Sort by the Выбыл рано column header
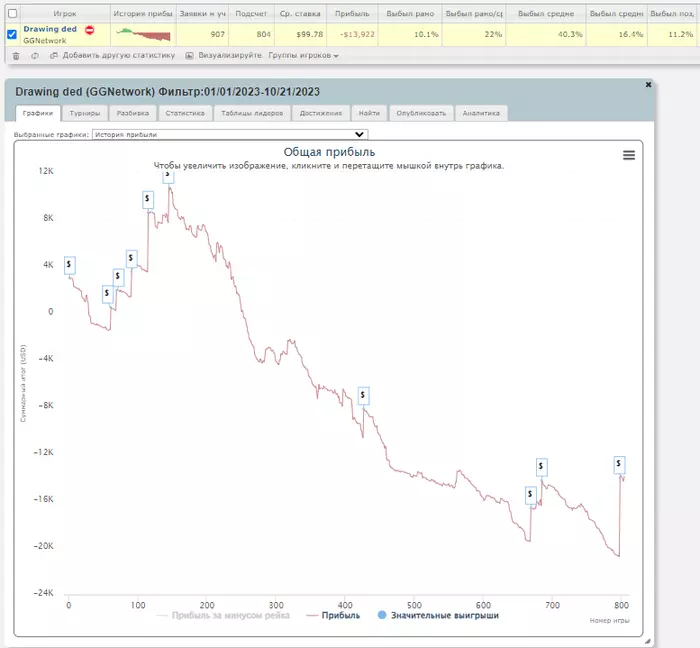700x648 pixels. pos(410,13)
